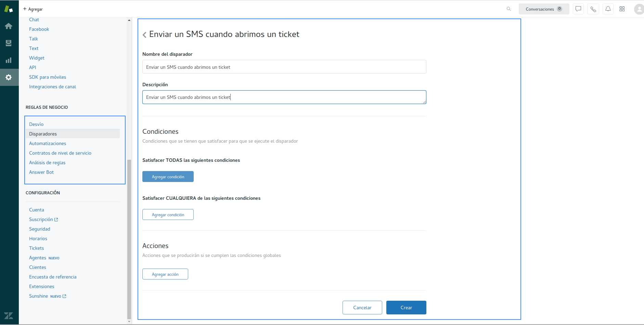Click the Crear button
The height and width of the screenshot is (325, 644).
406,308
